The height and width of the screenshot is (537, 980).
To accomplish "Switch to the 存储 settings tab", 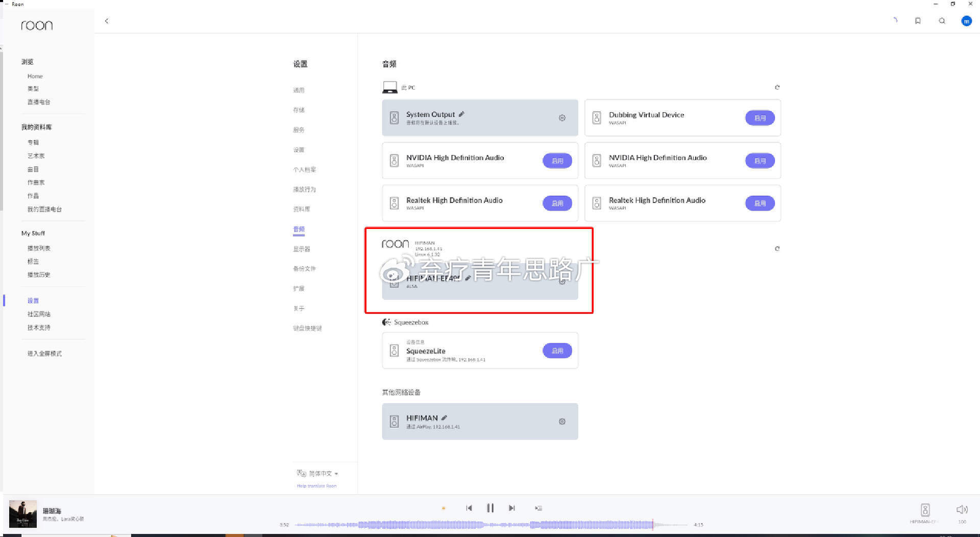I will coord(299,110).
